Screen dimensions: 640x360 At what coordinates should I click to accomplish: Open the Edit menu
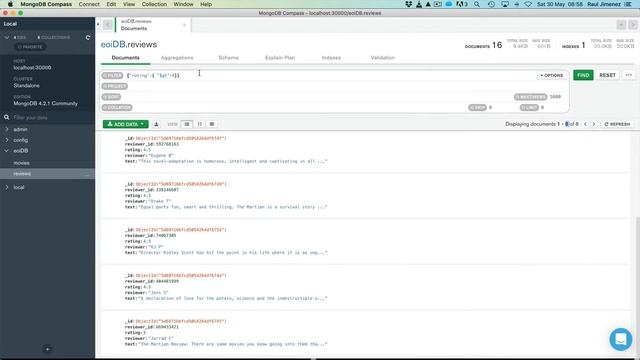pyautogui.click(x=111, y=4)
